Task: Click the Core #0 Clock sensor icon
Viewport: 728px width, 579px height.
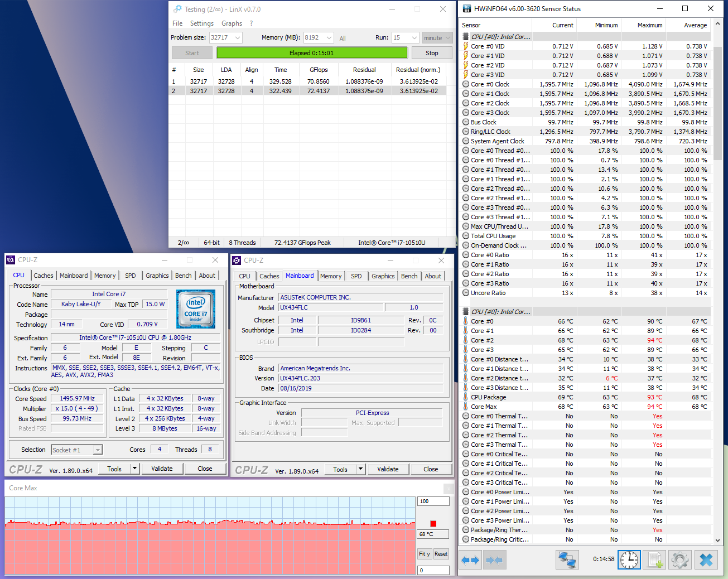Action: (466, 84)
